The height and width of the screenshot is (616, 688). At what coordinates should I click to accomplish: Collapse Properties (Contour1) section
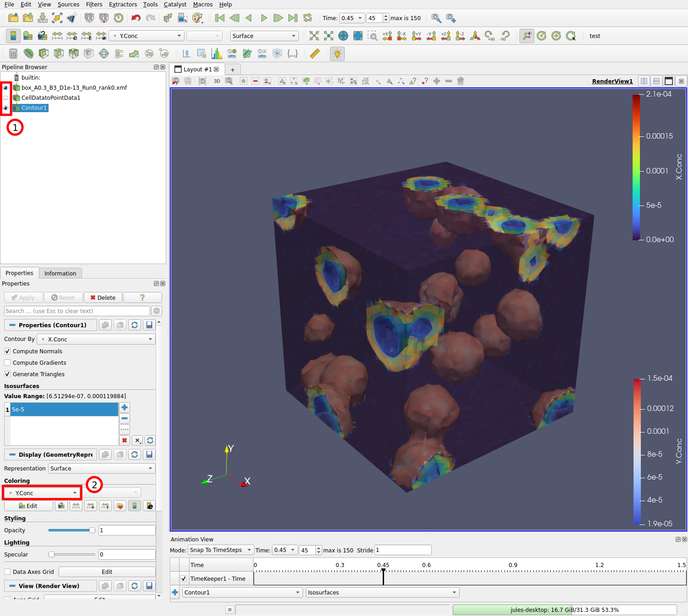(x=12, y=325)
